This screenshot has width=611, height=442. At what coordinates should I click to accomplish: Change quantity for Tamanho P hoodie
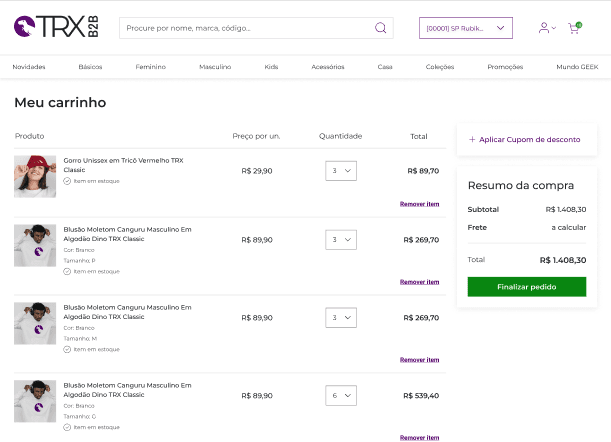pos(341,240)
